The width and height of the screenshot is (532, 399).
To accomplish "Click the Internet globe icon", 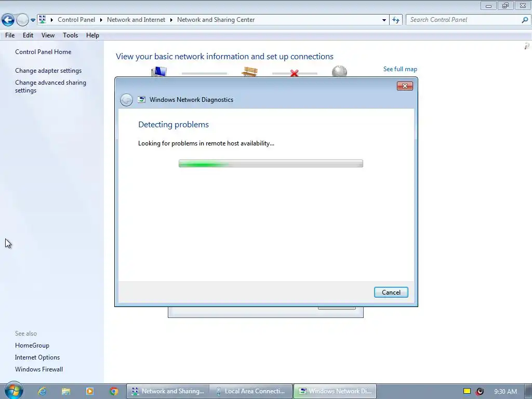I will (x=339, y=71).
